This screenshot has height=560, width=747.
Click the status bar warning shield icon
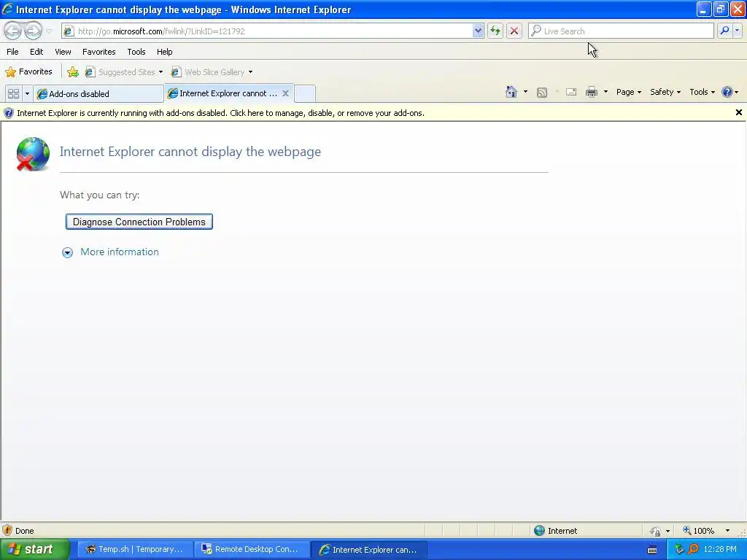point(7,531)
